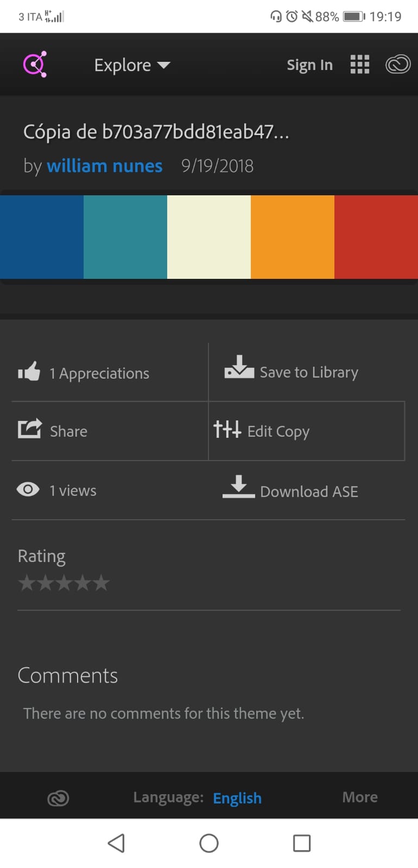Select the orange color swatch
This screenshot has height=868, width=418.
(x=293, y=237)
